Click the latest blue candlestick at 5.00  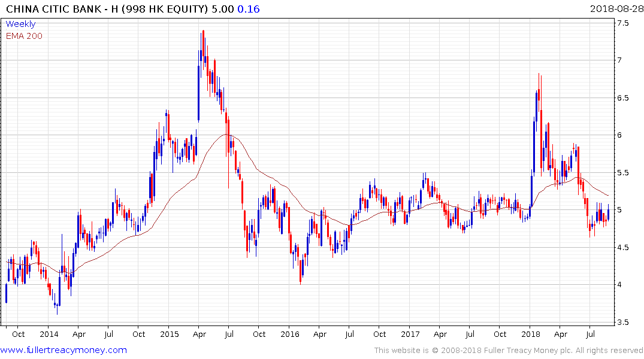[x=608, y=212]
